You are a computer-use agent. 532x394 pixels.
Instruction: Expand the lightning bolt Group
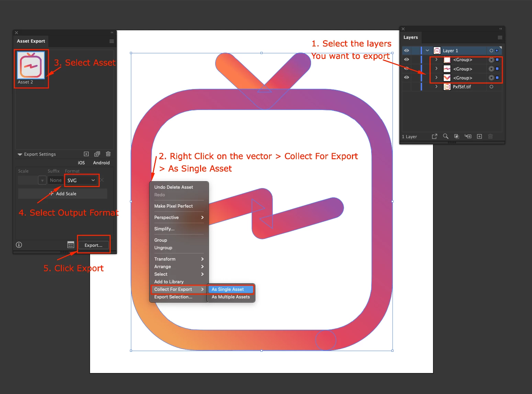point(436,69)
